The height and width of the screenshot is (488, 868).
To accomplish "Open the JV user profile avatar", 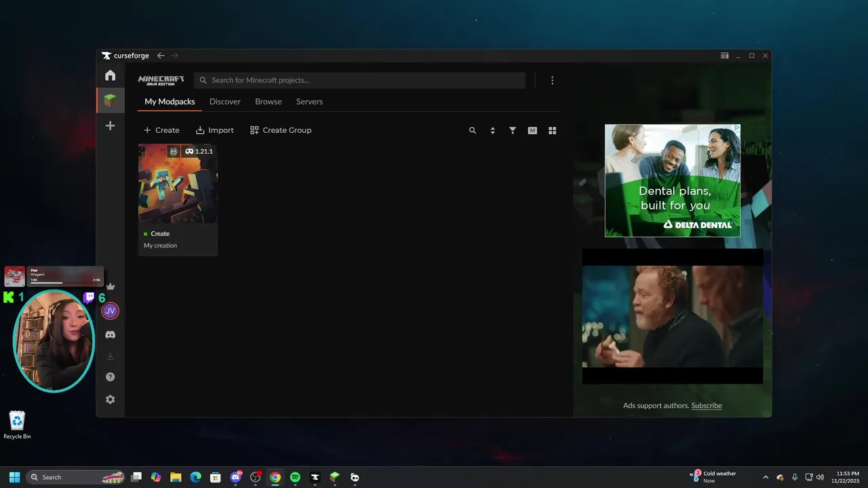I will (110, 311).
